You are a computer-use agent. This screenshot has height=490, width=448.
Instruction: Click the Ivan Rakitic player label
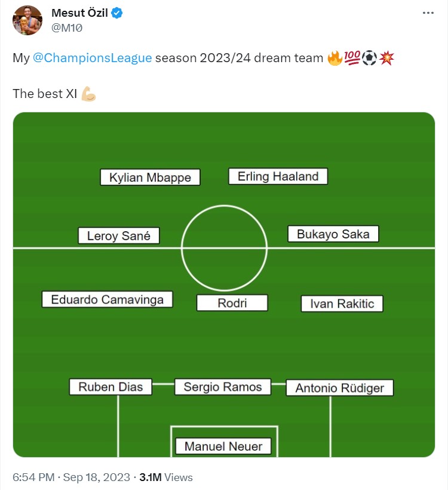pyautogui.click(x=342, y=304)
